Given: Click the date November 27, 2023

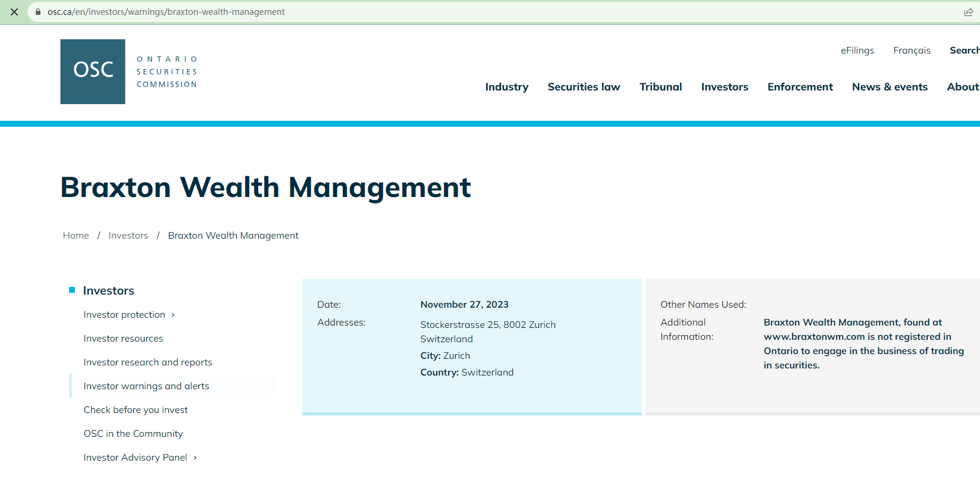Looking at the screenshot, I should [464, 305].
